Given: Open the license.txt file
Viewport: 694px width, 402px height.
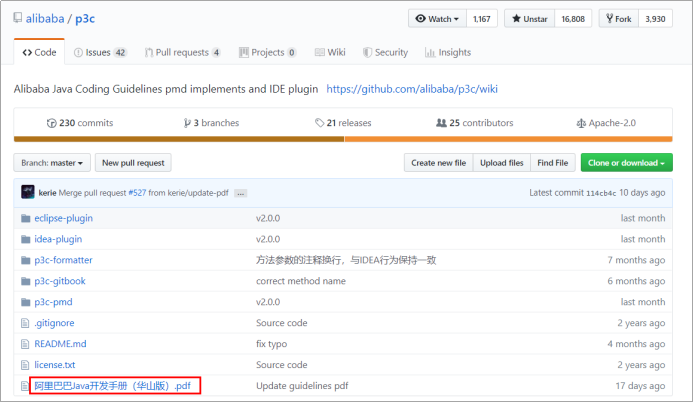Looking at the screenshot, I should (x=55, y=364).
